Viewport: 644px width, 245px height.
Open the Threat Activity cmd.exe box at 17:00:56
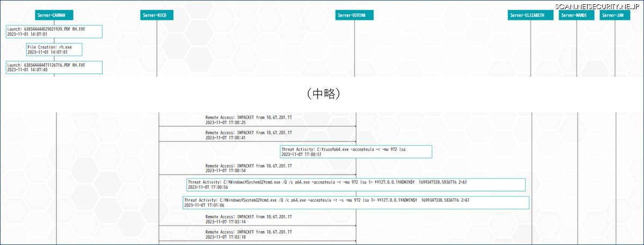(x=356, y=185)
